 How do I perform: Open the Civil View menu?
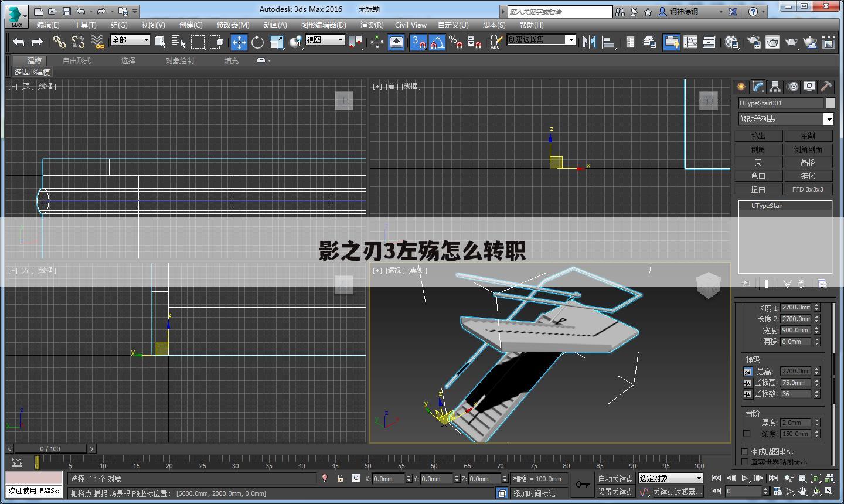(x=411, y=25)
